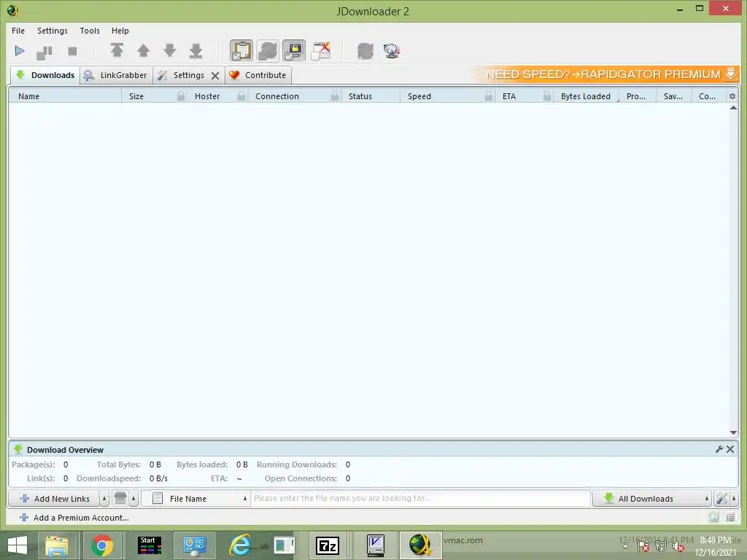Image resolution: width=747 pixels, height=560 pixels.
Task: Click the Sav... column header
Action: point(673,96)
